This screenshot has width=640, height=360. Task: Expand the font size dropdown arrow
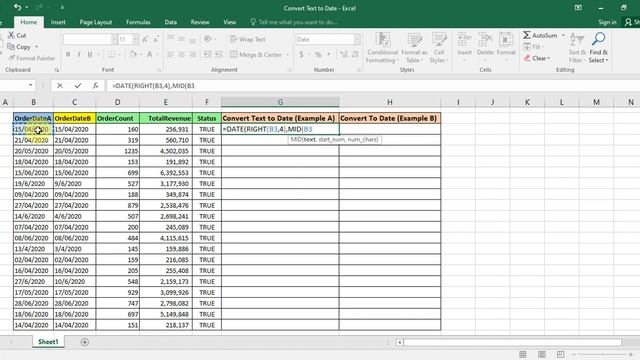click(135, 39)
